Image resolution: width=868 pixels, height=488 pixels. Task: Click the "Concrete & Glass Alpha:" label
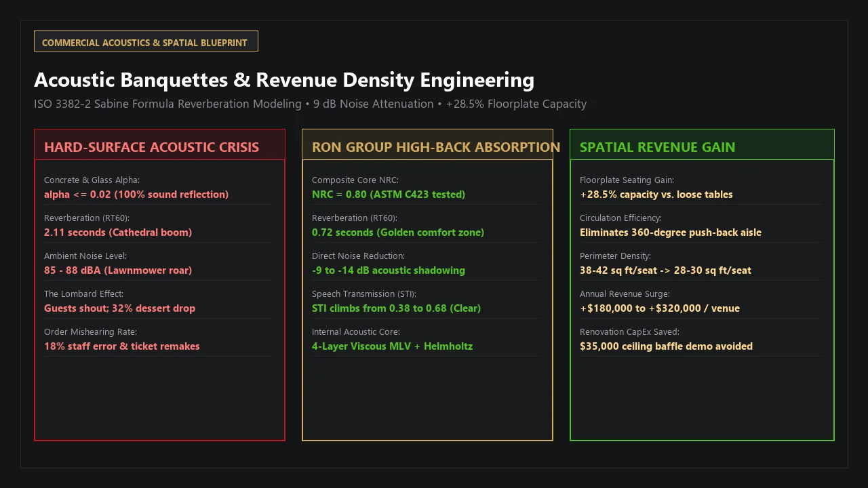(x=92, y=180)
